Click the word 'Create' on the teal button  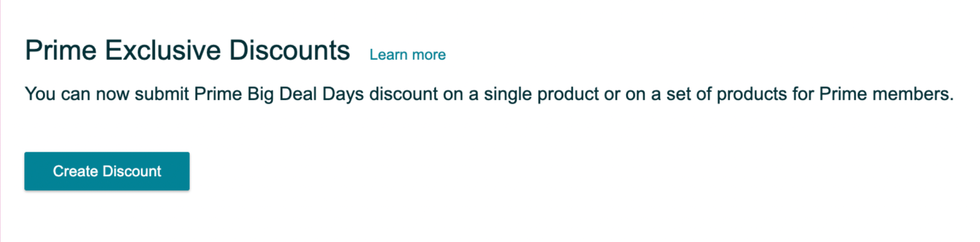point(76,171)
